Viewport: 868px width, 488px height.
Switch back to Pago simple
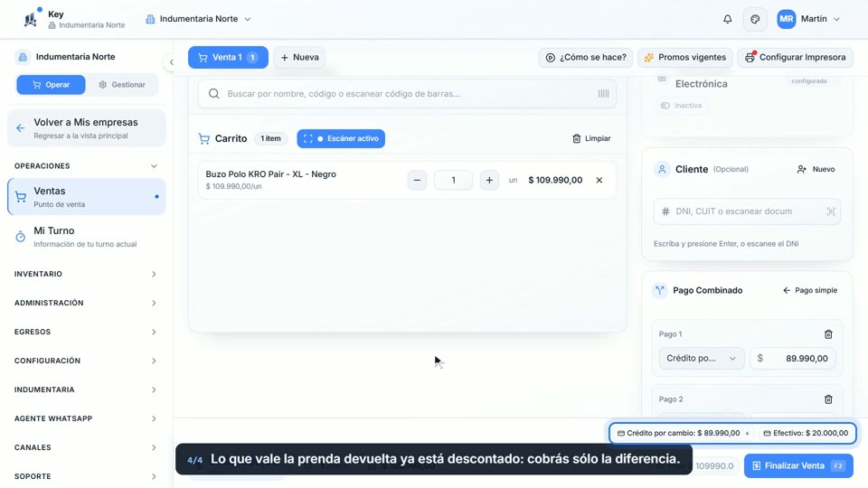tap(810, 290)
